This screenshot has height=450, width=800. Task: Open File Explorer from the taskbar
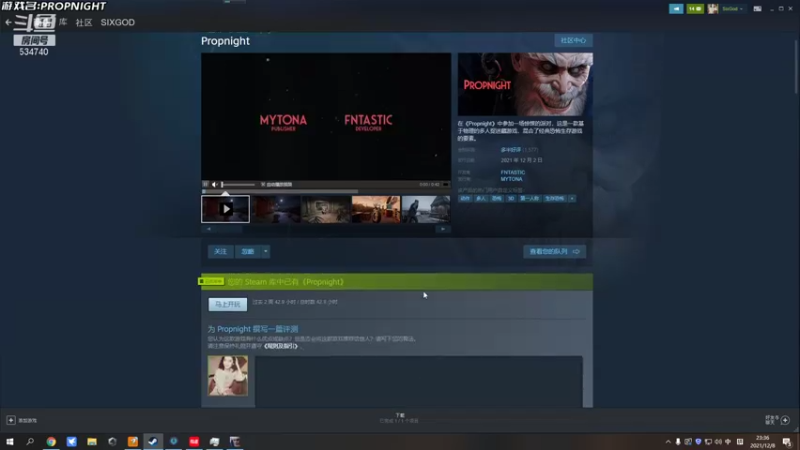pos(92,442)
